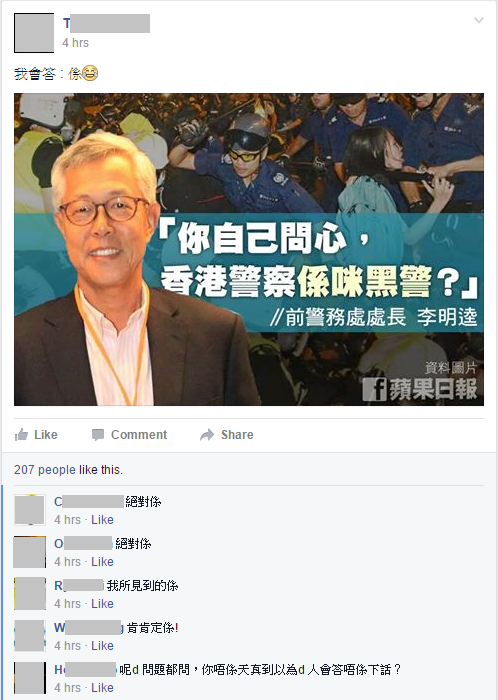Viewport: 498px width, 700px height.
Task: Open the Share text button
Action: 237,434
